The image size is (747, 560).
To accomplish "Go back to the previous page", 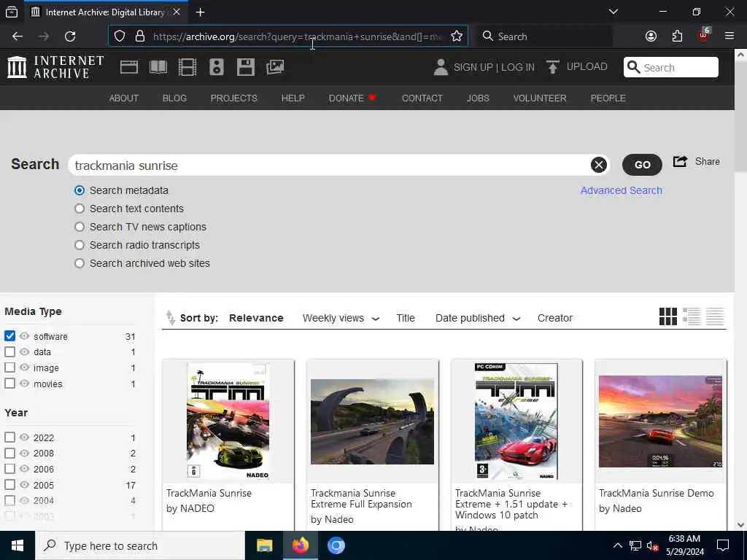I will click(x=18, y=36).
